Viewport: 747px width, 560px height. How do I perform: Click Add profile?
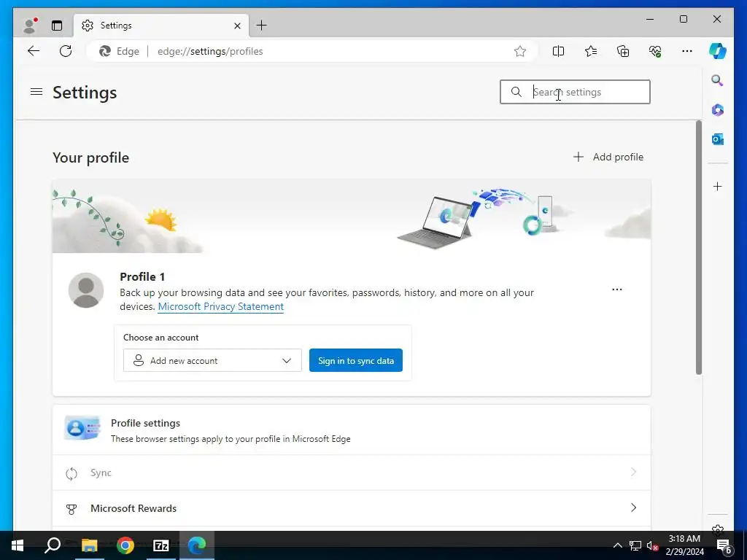[x=608, y=157]
